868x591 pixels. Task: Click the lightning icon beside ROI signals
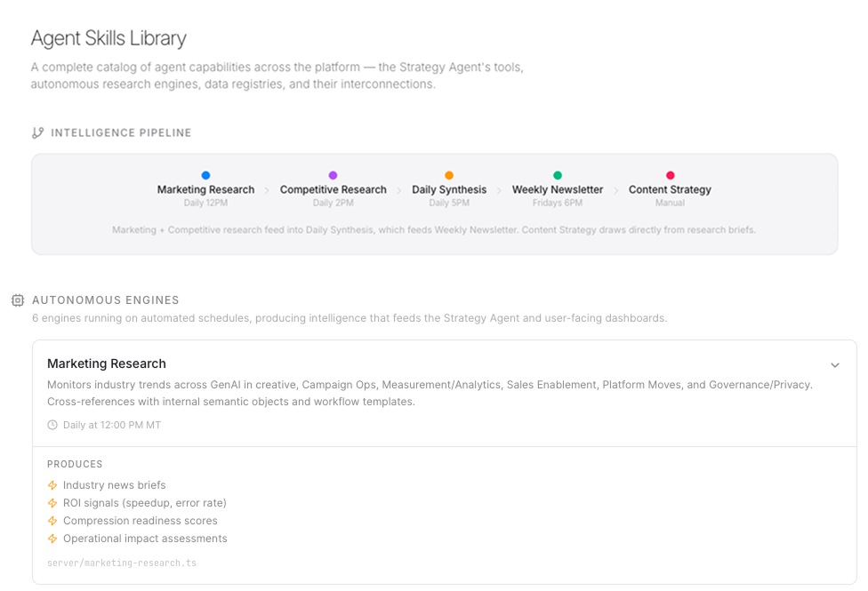point(52,503)
